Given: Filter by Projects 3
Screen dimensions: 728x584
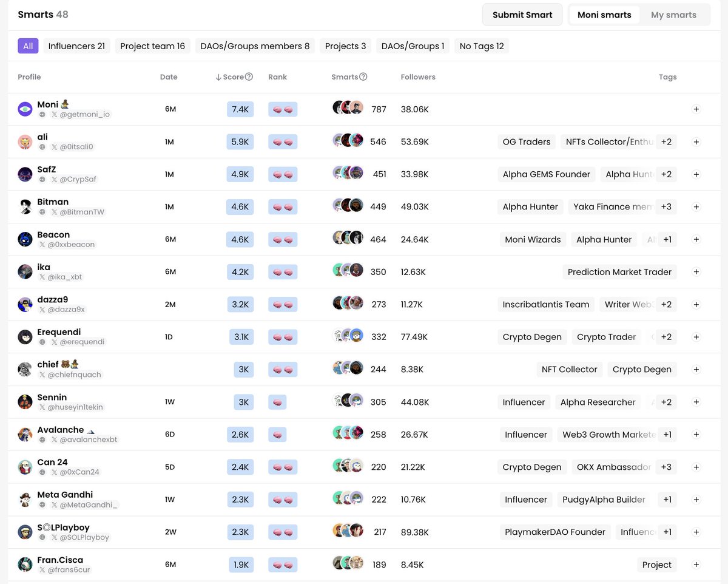Looking at the screenshot, I should [x=346, y=46].
